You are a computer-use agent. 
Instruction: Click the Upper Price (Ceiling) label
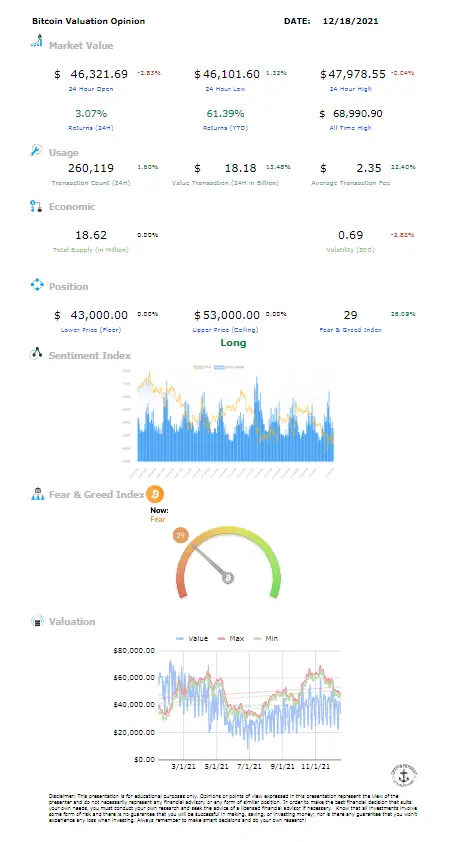pyautogui.click(x=225, y=330)
